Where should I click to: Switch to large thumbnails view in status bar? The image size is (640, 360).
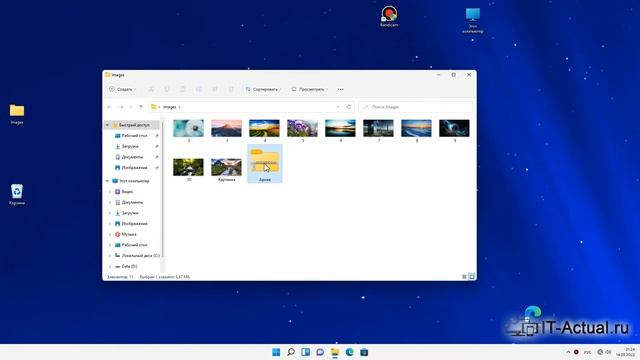coord(471,277)
